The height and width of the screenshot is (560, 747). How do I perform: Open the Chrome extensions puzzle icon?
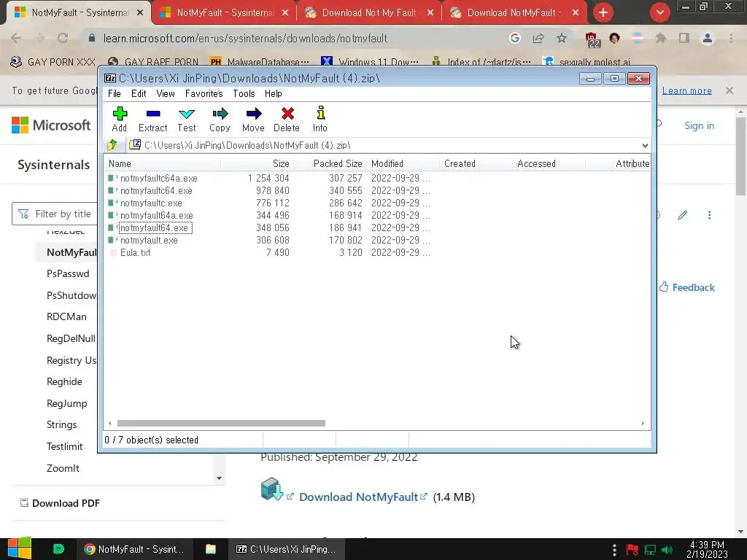661,38
